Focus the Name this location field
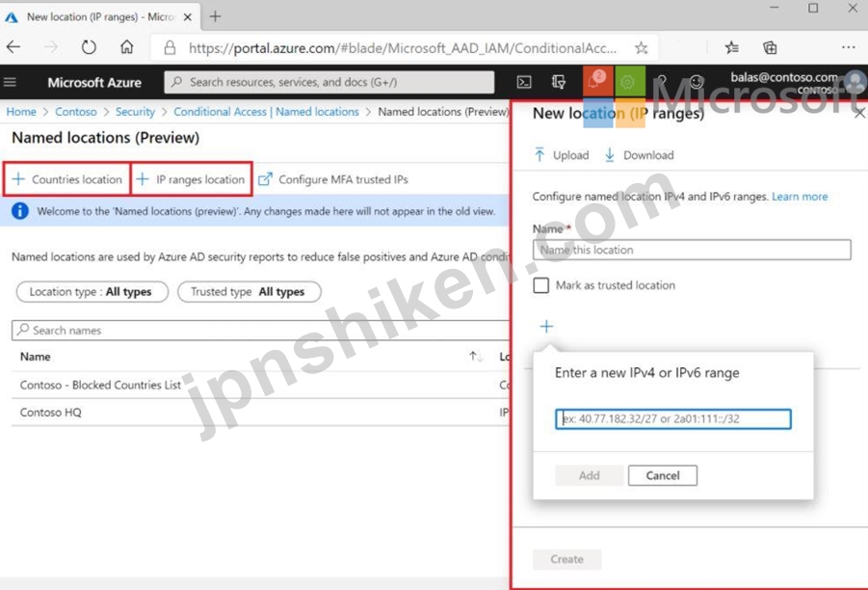The image size is (868, 590). [x=692, y=250]
